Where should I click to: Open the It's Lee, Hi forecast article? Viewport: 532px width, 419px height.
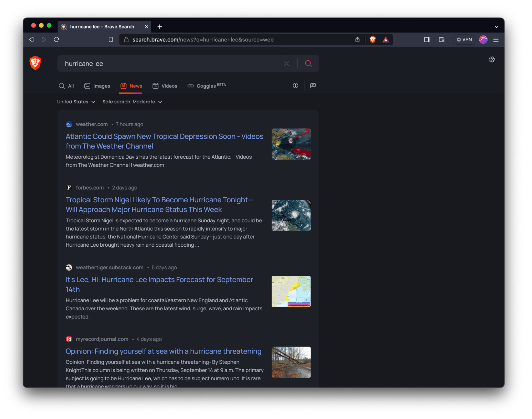pyautogui.click(x=159, y=284)
